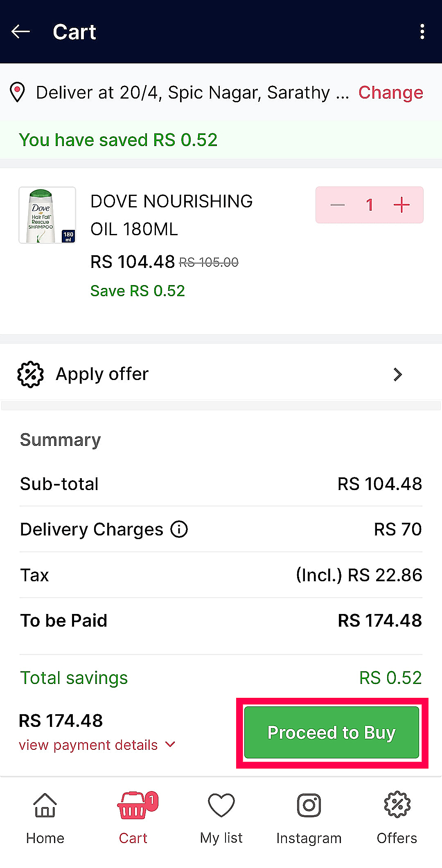Screen dimensions: 442x868
Task: Tap the DOVE NOURISHING OIL 180ML title
Action: (x=171, y=215)
